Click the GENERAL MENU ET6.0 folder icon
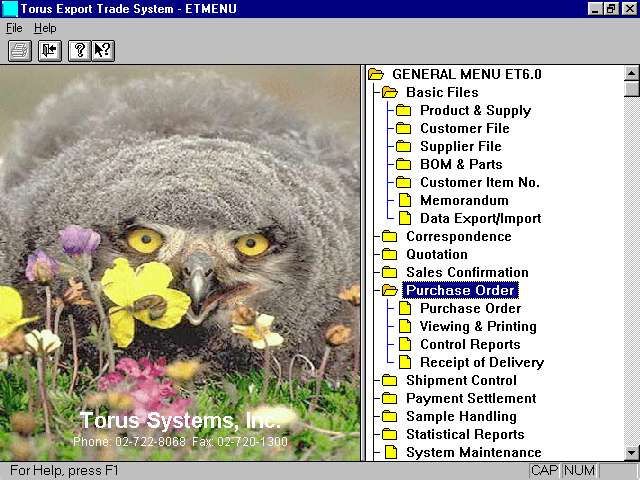 376,74
